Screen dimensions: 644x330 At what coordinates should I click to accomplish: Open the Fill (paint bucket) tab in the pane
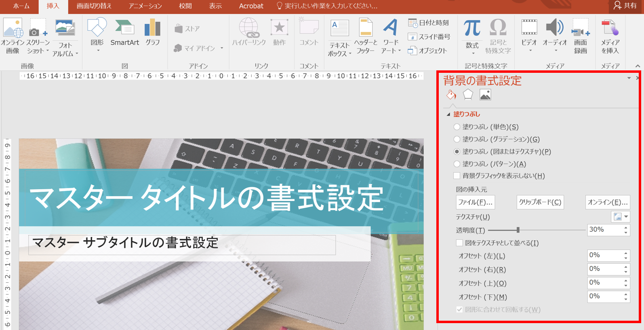(451, 95)
